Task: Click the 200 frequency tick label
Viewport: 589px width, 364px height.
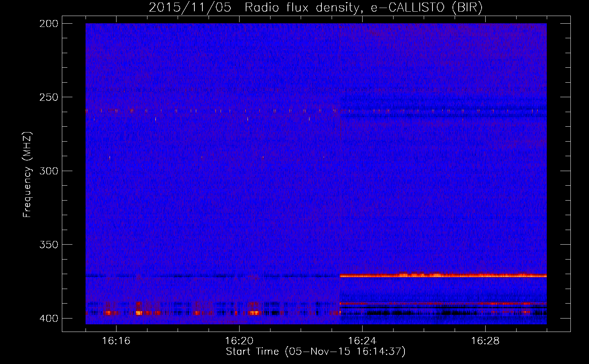Action: [x=48, y=24]
